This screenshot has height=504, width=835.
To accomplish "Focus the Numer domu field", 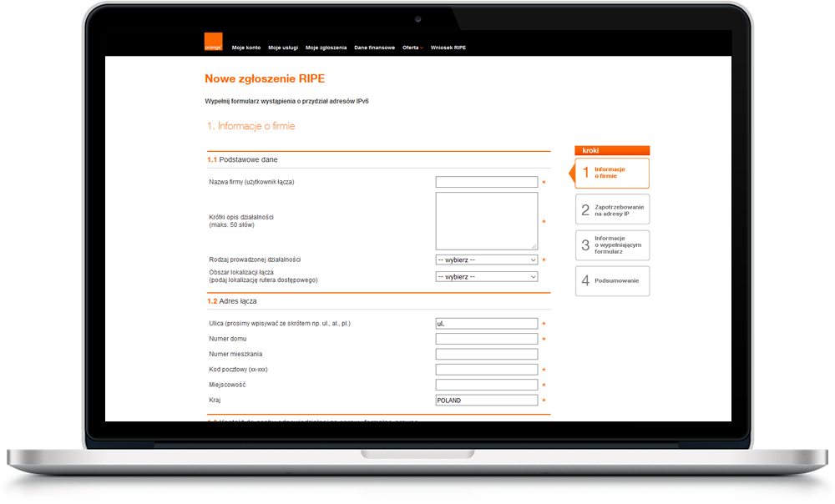I will click(x=487, y=339).
